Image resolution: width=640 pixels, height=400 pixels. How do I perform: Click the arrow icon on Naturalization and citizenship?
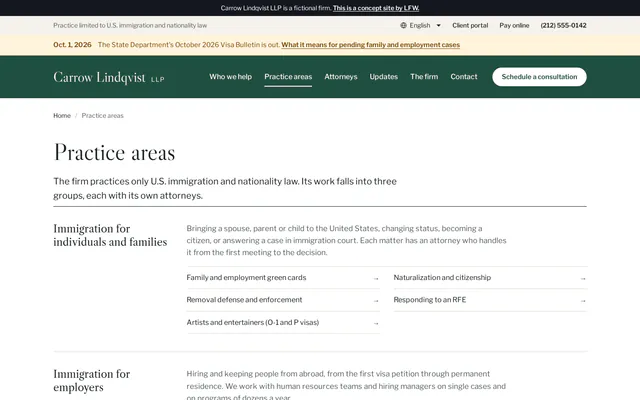click(x=583, y=278)
